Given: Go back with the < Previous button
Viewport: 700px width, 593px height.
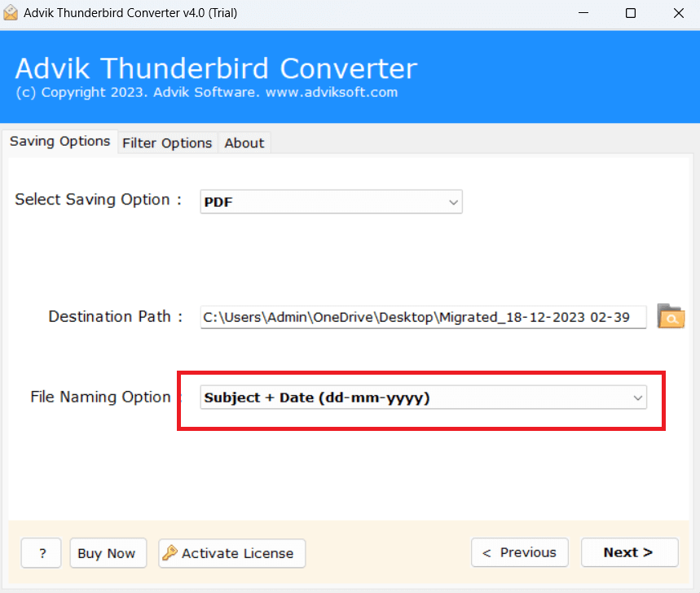Looking at the screenshot, I should (520, 552).
